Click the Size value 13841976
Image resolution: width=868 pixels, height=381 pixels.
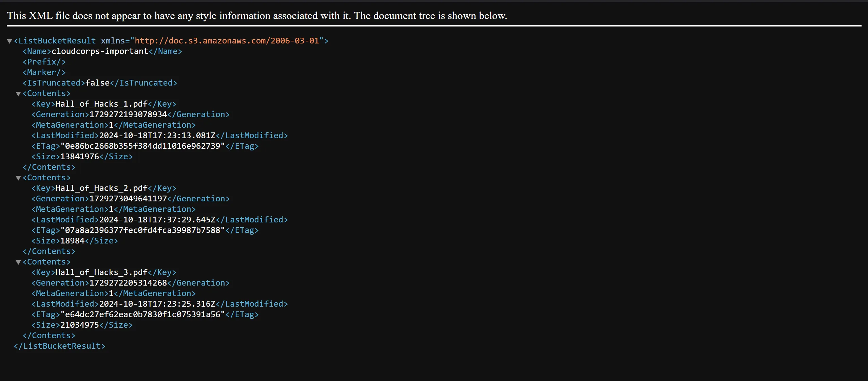click(x=79, y=157)
